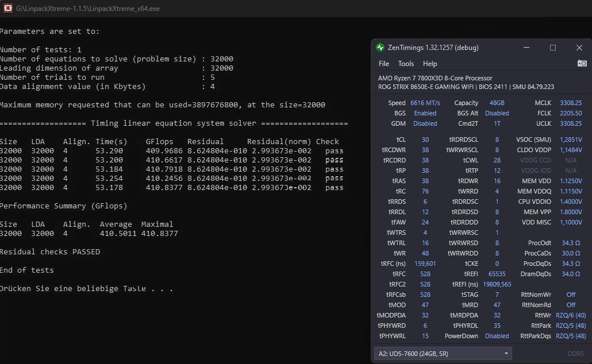Click the LinpackXtreme console window icon
Image resolution: width=592 pixels, height=364 pixels.
pyautogui.click(x=7, y=8)
